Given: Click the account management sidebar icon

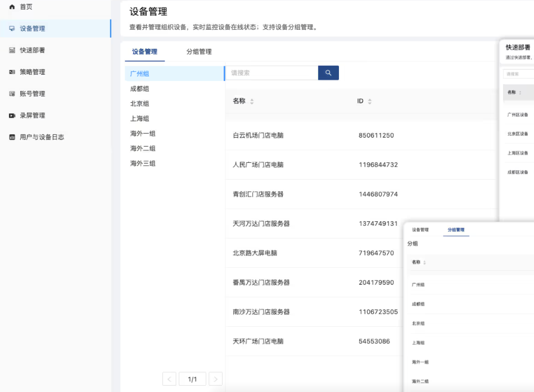Looking at the screenshot, I should tap(12, 94).
